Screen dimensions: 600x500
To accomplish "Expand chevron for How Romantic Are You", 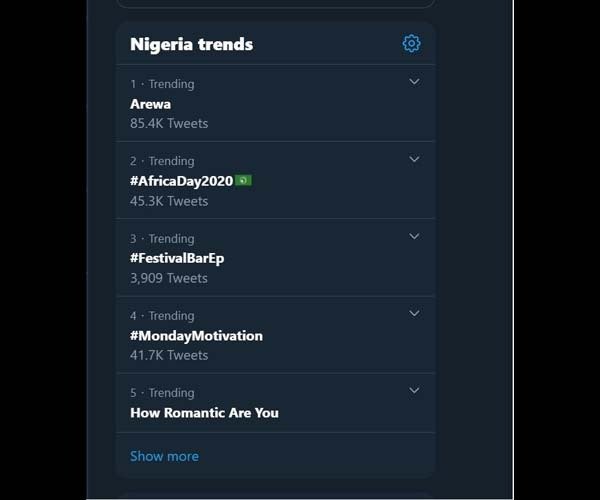I will coord(414,390).
